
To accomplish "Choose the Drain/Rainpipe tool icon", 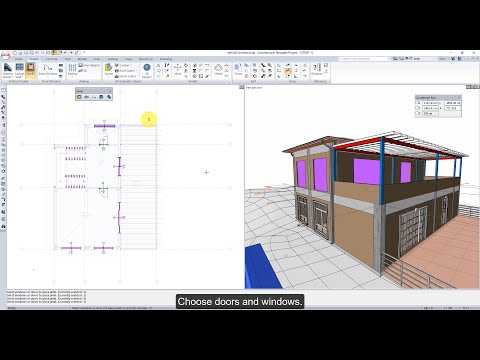I will (48, 68).
